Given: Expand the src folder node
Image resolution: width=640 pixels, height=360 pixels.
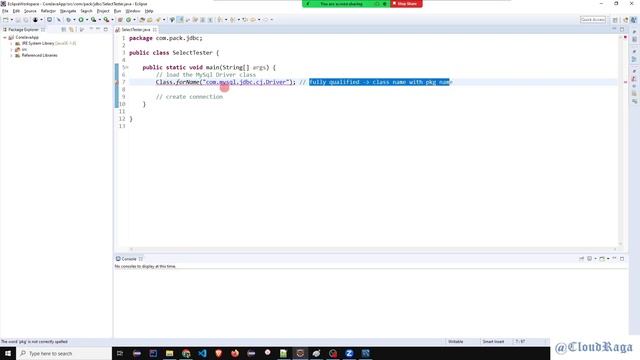Looking at the screenshot, I should [x=11, y=49].
